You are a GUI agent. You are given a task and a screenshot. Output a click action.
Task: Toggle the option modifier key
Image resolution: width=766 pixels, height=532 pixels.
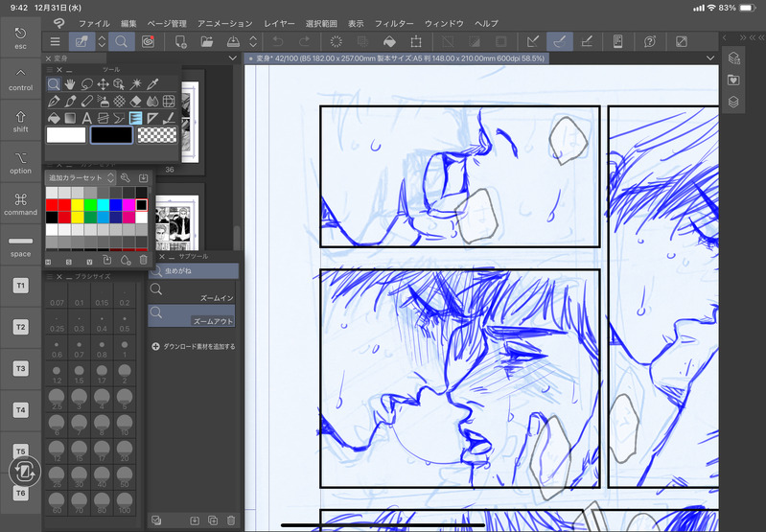[20, 162]
